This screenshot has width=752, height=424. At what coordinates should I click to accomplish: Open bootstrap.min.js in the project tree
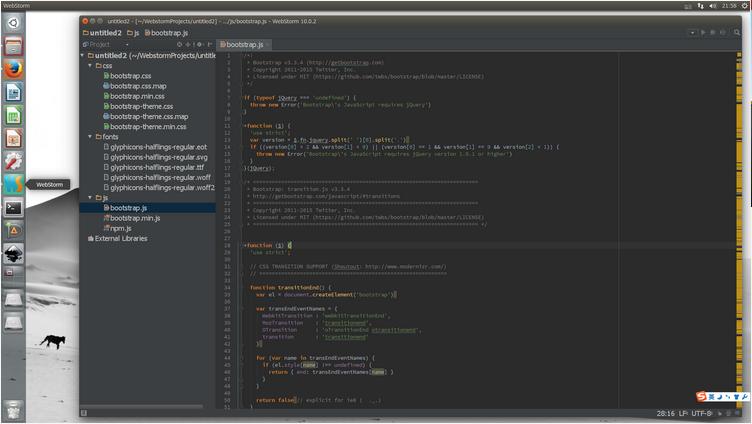pyautogui.click(x=132, y=218)
